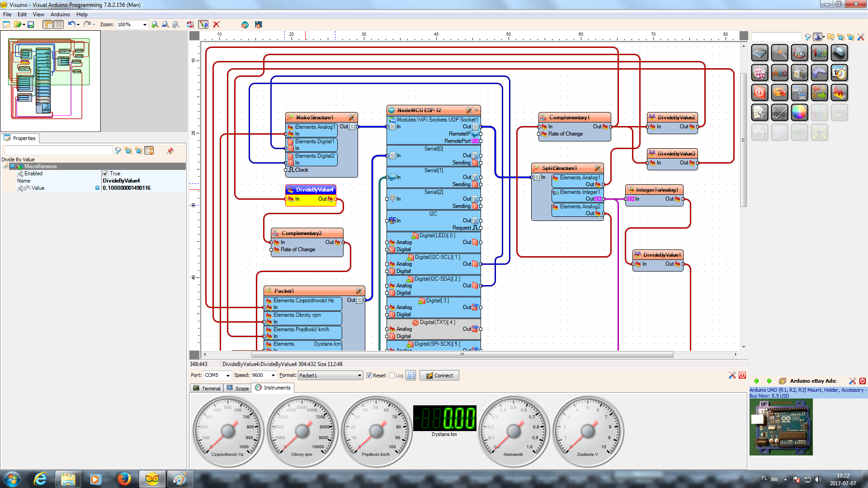
Task: Click the undo arrow in toolbar
Action: 71,24
